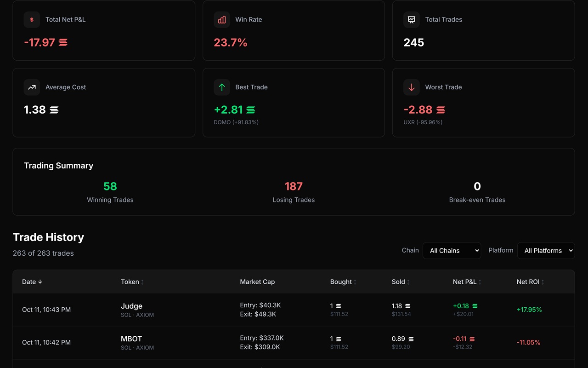This screenshot has height=368, width=588.
Task: Click the trending arrow icon beside Average Cost
Action: (x=32, y=87)
